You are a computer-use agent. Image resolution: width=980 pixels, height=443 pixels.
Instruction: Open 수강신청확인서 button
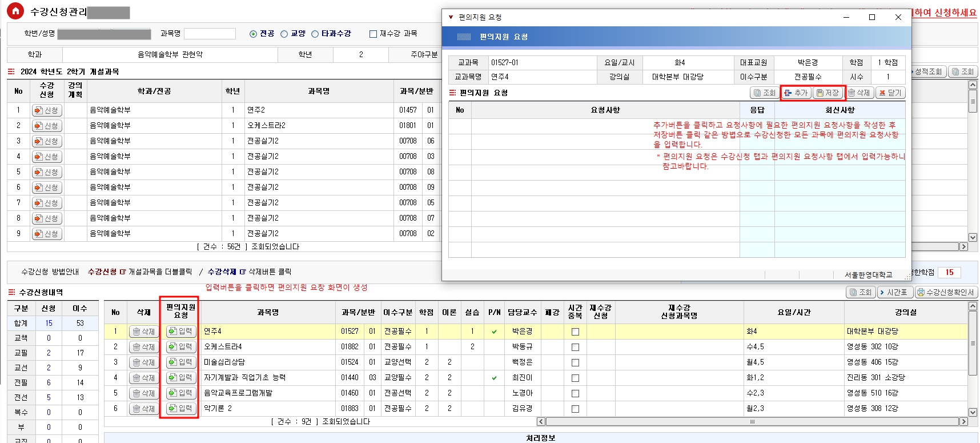point(946,292)
